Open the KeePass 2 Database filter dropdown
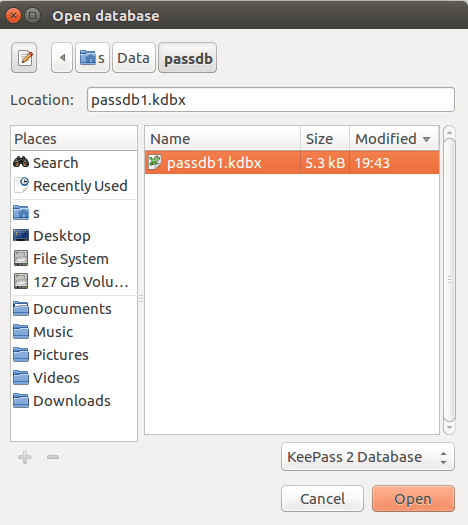Screen dimensions: 468x525 pos(368,457)
